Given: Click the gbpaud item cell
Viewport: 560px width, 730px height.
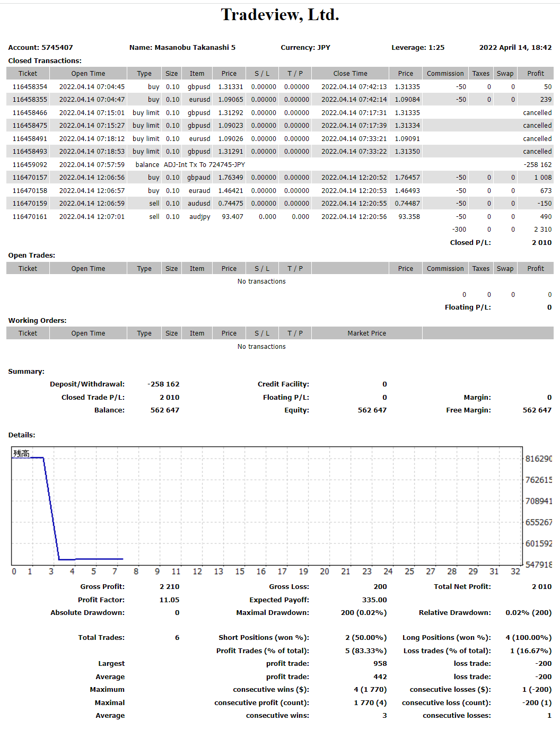Looking at the screenshot, I should [199, 178].
